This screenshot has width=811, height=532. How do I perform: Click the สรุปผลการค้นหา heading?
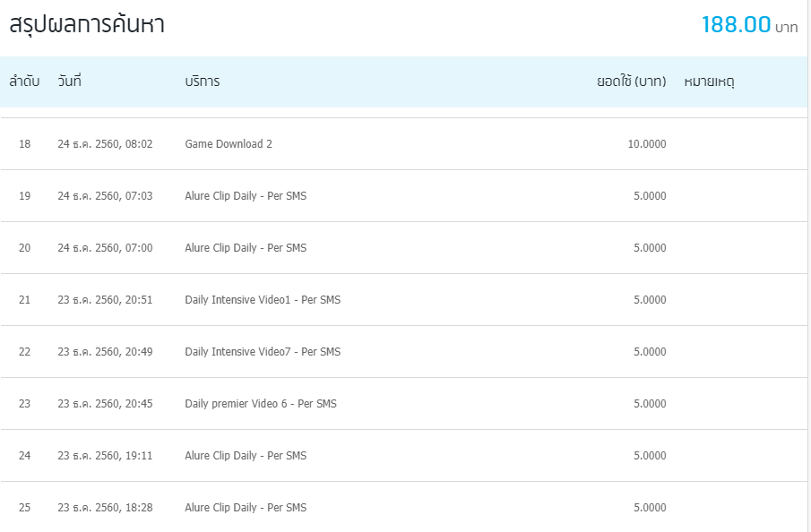pyautogui.click(x=87, y=25)
